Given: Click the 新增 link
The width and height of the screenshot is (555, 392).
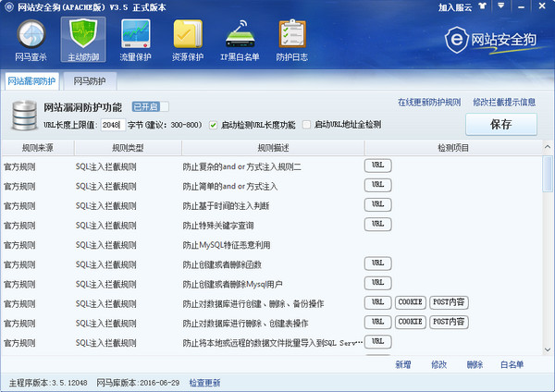Looking at the screenshot, I should tap(402, 365).
